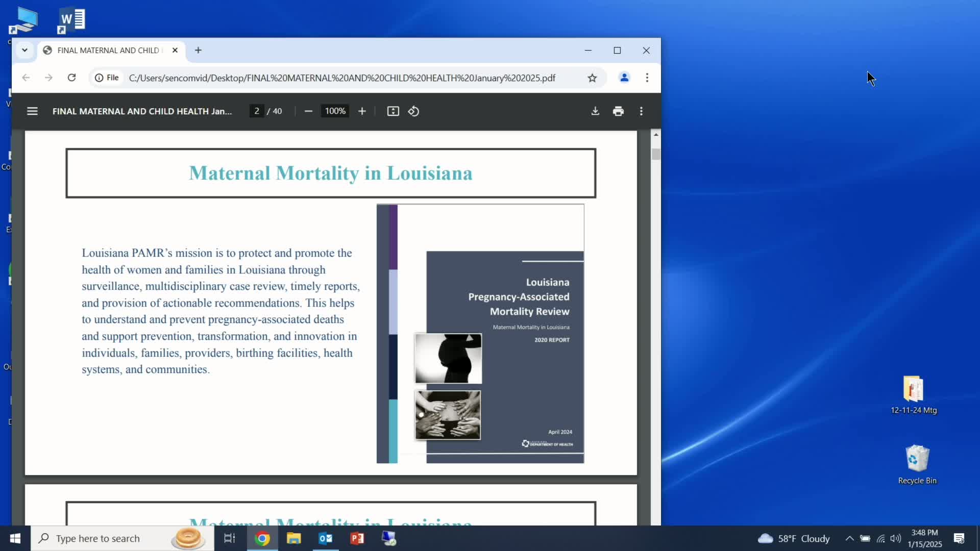Zoom out with the minus icon
The image size is (980, 551).
(x=308, y=111)
